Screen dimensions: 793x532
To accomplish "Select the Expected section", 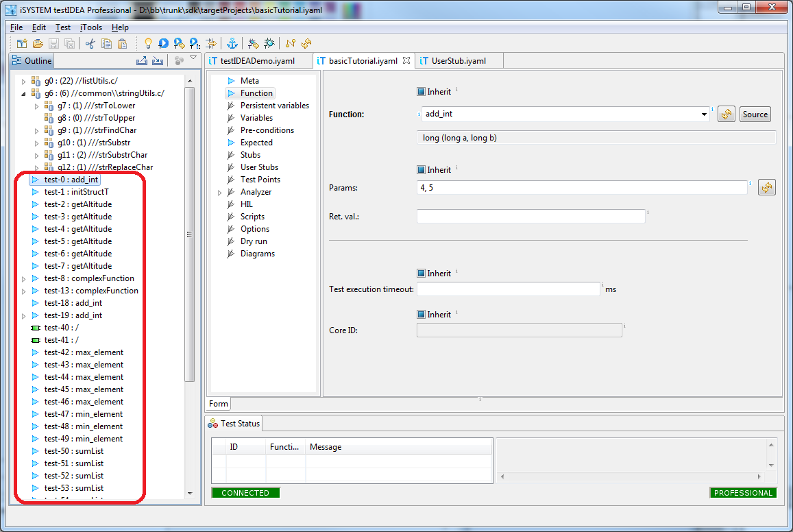I will [256, 143].
